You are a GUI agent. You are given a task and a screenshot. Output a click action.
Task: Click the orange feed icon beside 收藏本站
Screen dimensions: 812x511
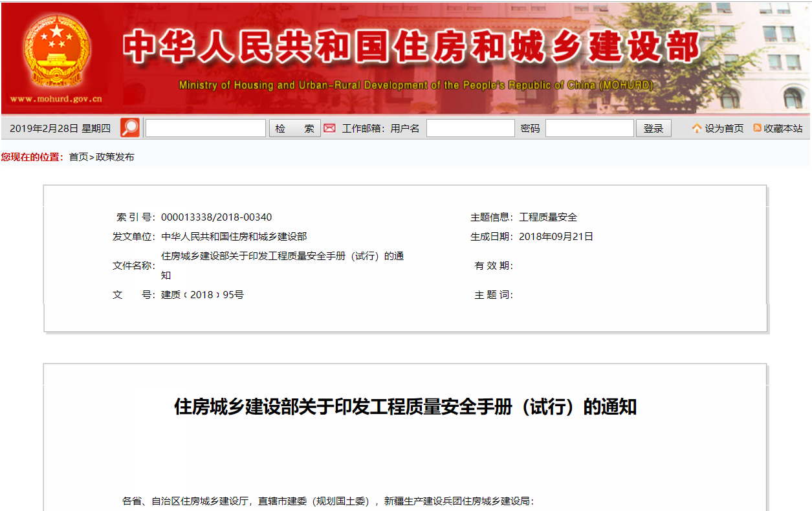757,128
